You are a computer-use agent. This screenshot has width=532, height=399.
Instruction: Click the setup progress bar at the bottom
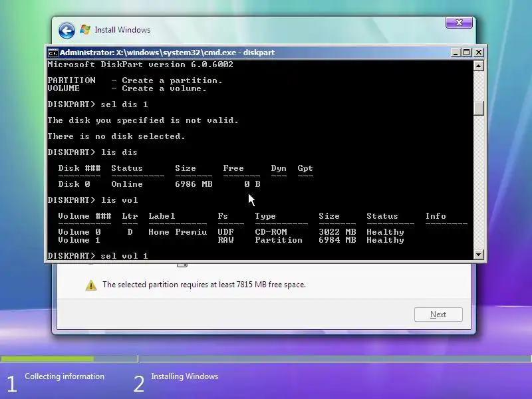[266, 358]
